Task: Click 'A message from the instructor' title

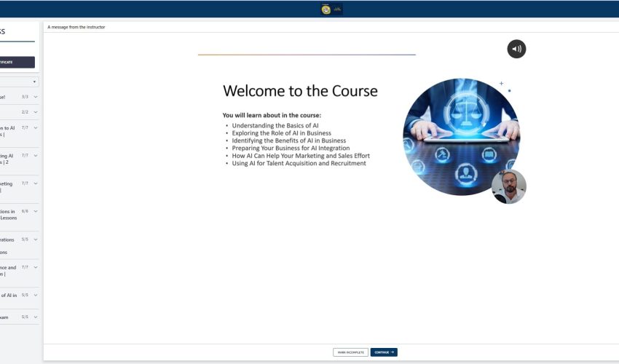Action: [76, 27]
